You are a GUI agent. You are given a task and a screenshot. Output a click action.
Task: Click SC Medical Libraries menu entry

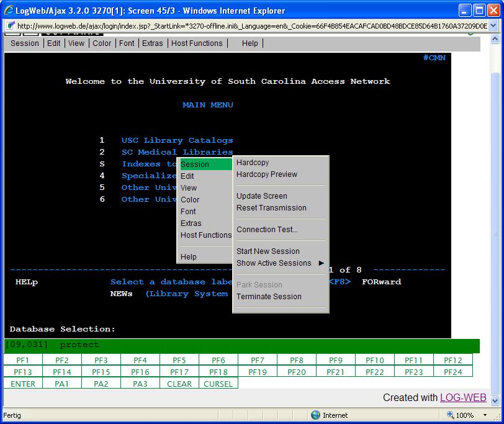click(x=177, y=152)
